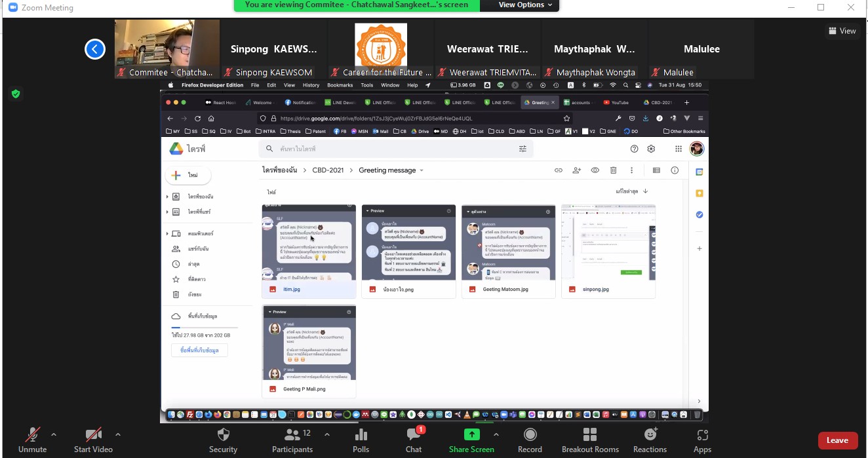Toggle recording with Record button
The image size is (868, 458).
(x=530, y=435)
